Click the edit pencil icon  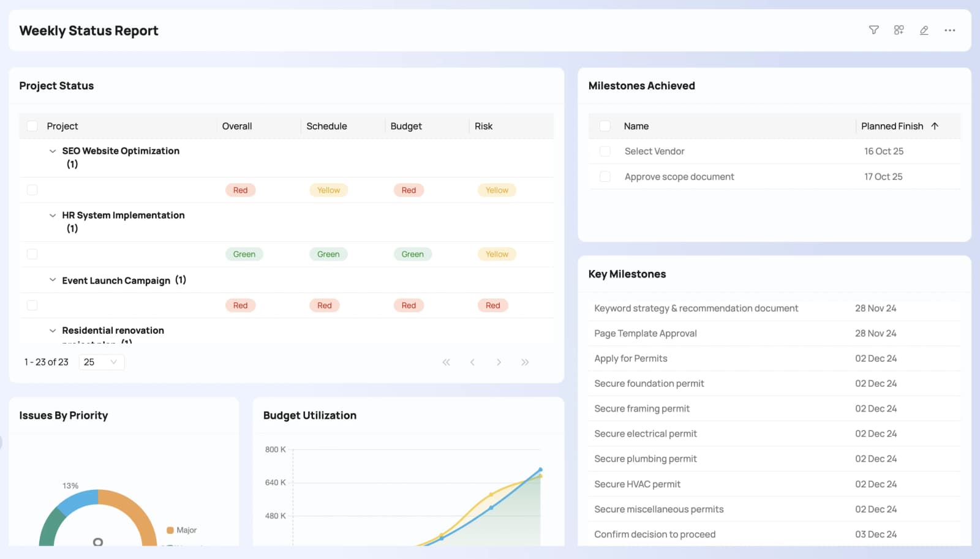[924, 30]
